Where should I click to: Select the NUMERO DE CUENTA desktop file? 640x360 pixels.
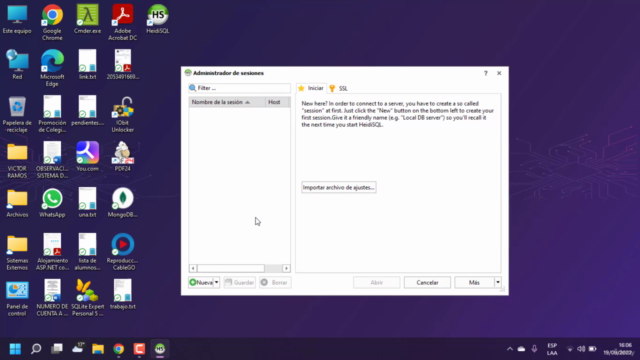coord(52,298)
